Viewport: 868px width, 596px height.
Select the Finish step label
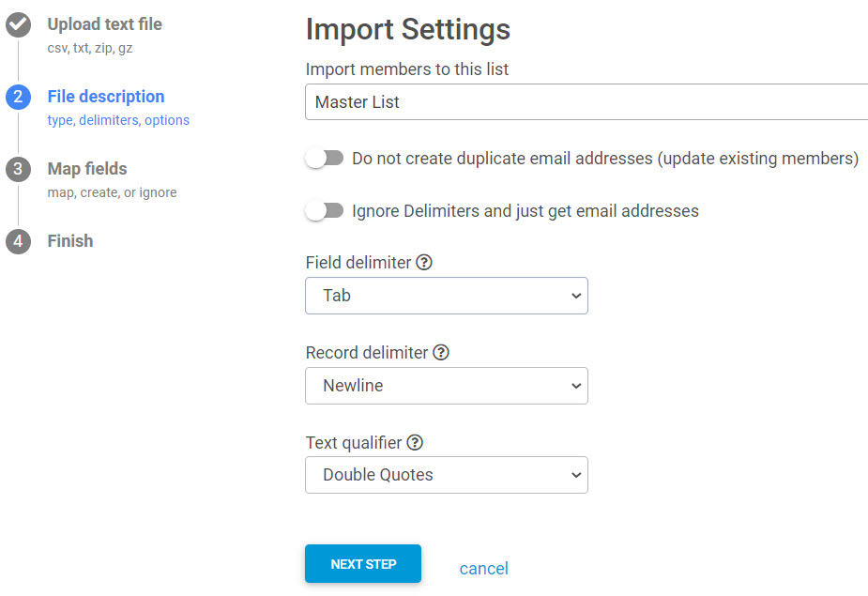click(70, 241)
